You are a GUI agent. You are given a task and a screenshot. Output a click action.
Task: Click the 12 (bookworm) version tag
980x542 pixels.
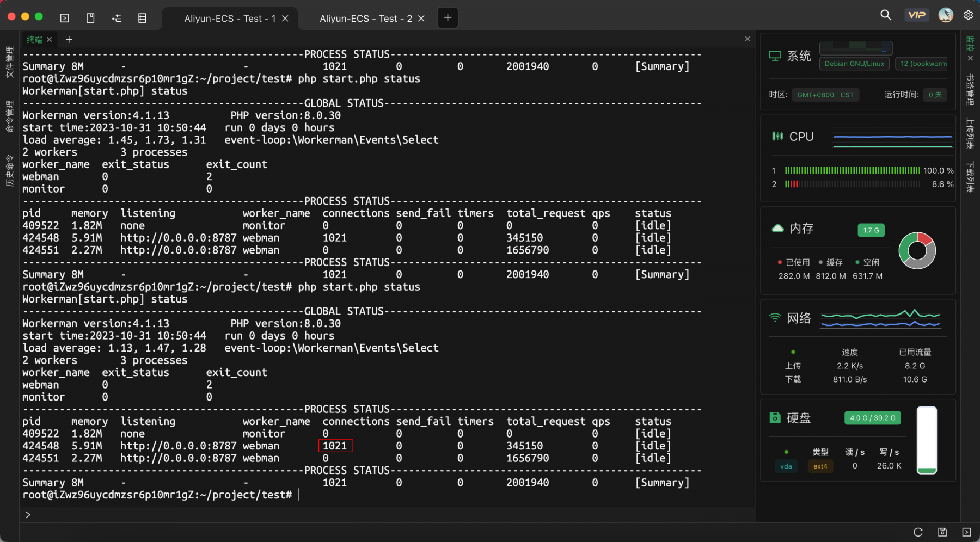922,64
